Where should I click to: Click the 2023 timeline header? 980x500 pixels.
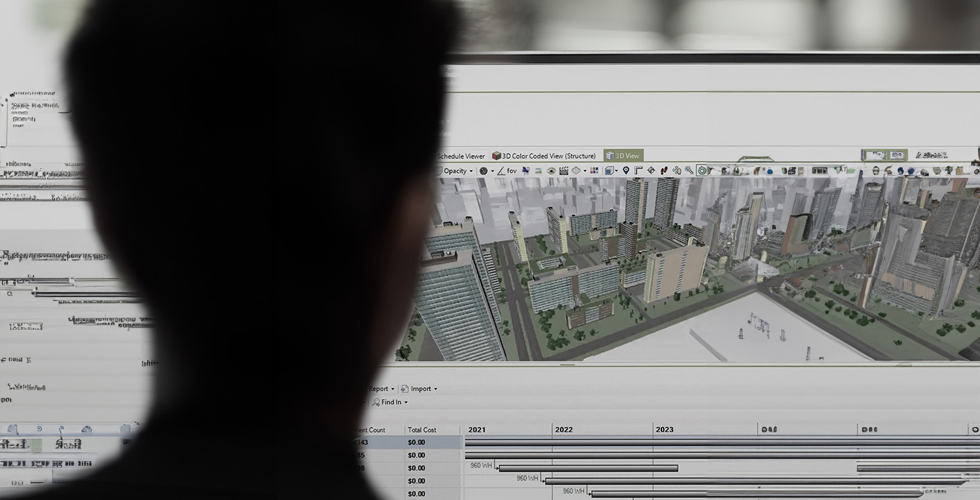click(x=664, y=429)
